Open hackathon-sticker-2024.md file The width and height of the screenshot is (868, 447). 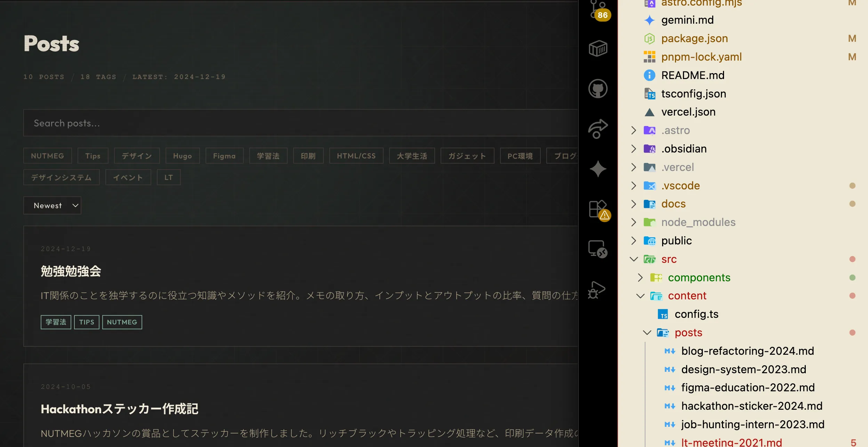point(752,406)
